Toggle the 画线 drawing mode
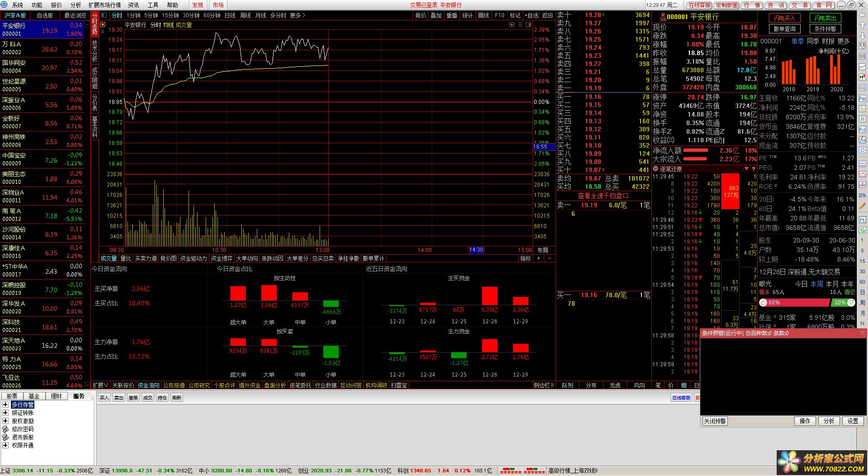 point(484,15)
